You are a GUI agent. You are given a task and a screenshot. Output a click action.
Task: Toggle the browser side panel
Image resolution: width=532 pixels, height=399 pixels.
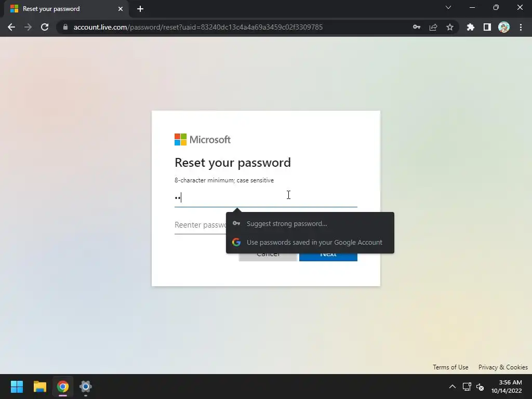pos(487,27)
